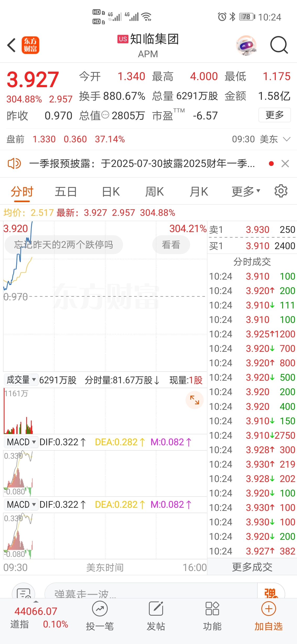Open the 更多 chart period dropdown
Image resolution: width=297 pixels, height=644 pixels.
(246, 191)
